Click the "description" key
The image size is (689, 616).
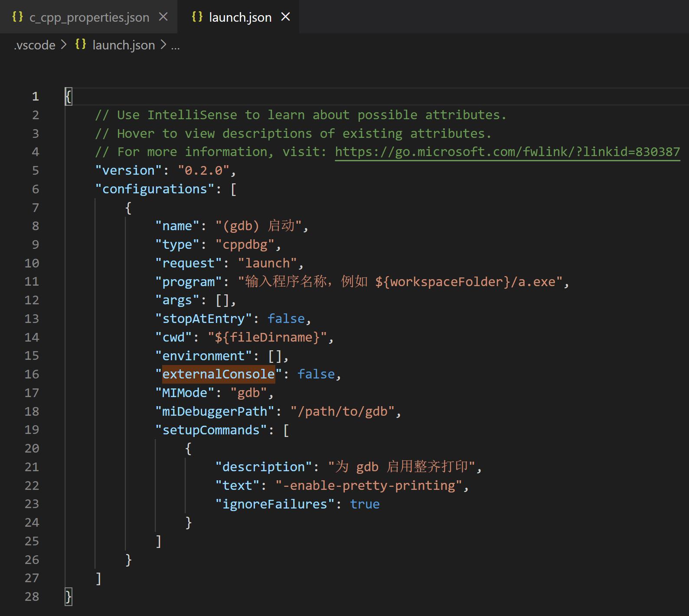[264, 467]
